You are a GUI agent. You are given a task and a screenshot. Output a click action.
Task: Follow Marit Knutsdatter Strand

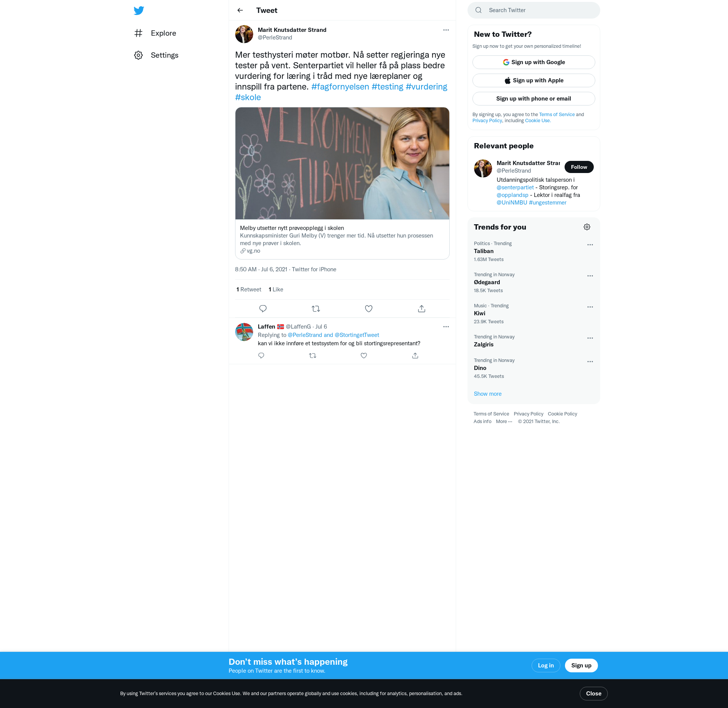point(579,167)
